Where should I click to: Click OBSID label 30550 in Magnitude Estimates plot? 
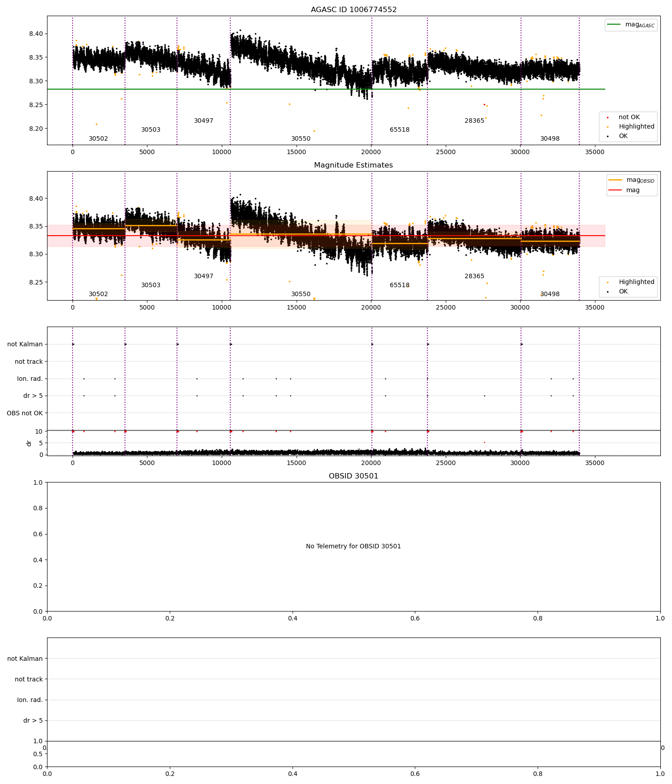(x=301, y=294)
